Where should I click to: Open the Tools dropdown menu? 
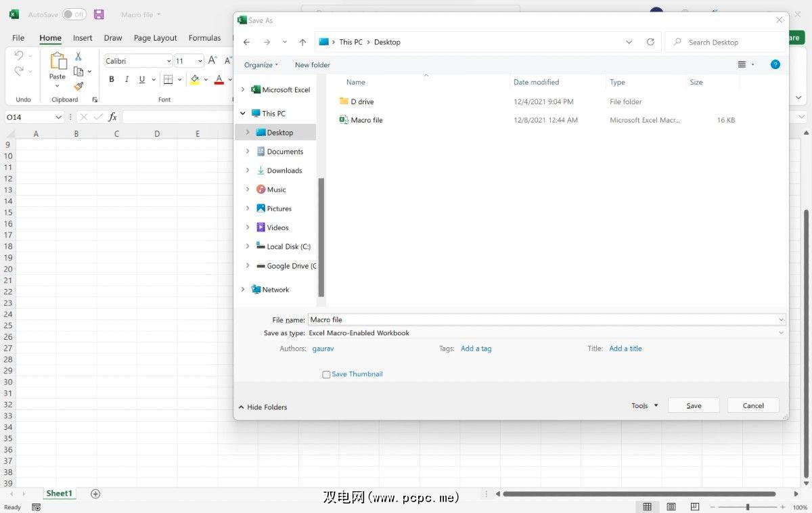click(644, 405)
